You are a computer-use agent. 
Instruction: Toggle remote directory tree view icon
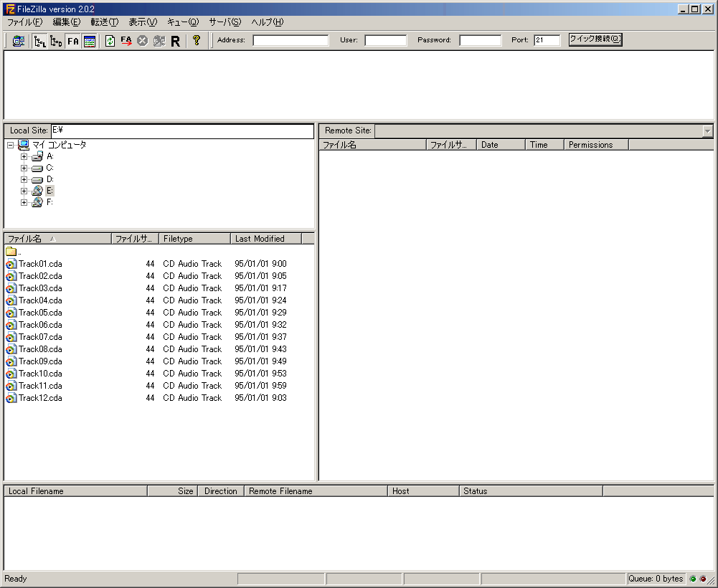[x=57, y=41]
